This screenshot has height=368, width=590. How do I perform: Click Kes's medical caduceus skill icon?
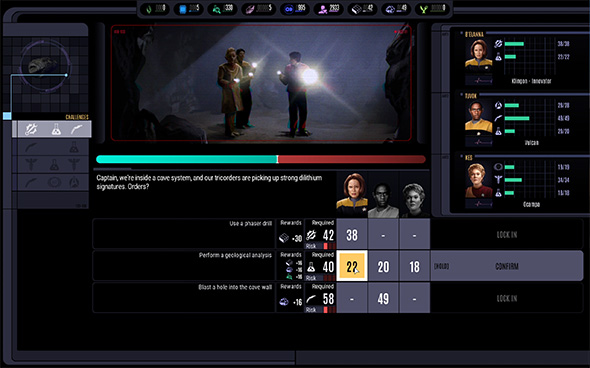point(498,180)
